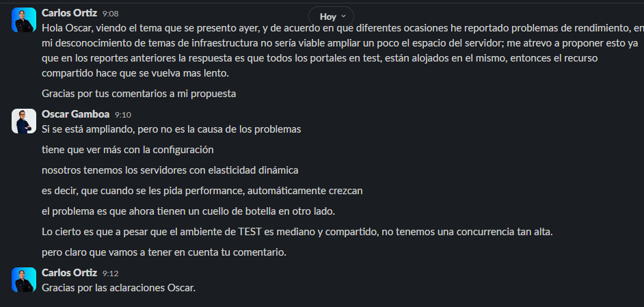
Task: Click the "cuello de botella" message
Action: click(x=188, y=211)
